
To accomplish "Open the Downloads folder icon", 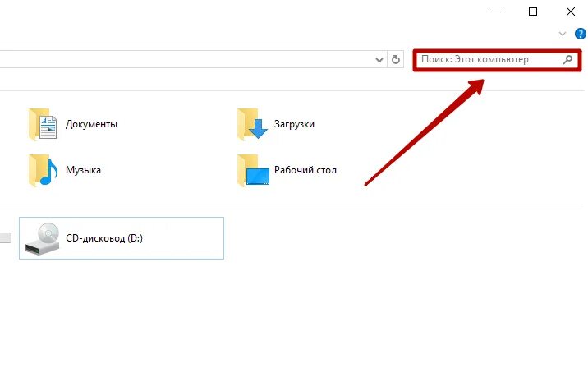I will (x=252, y=124).
